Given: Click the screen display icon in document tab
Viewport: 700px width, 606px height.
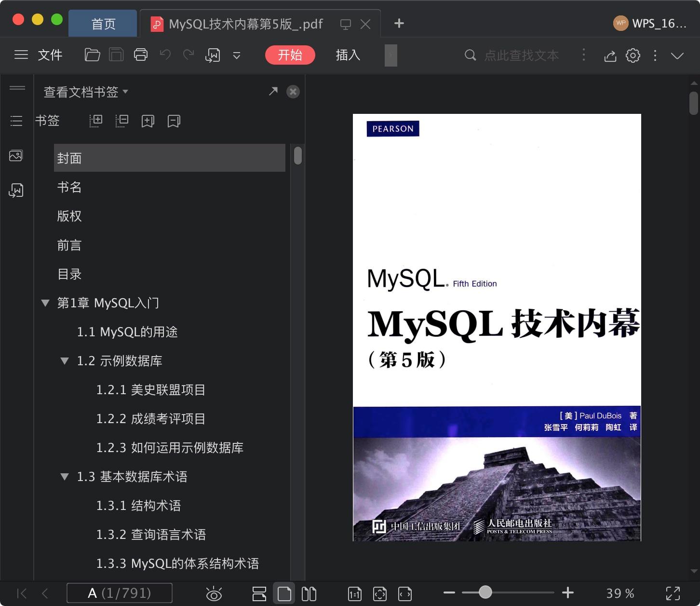Looking at the screenshot, I should (x=345, y=24).
